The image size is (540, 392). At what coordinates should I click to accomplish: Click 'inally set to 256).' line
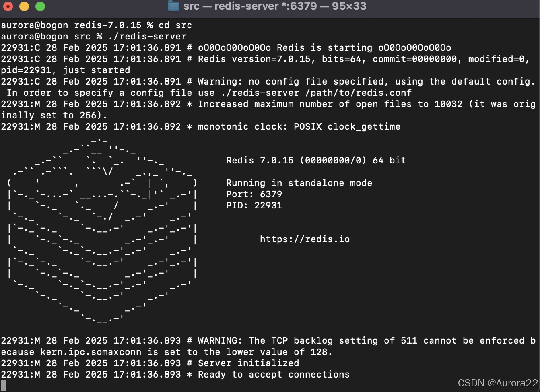tap(54, 115)
